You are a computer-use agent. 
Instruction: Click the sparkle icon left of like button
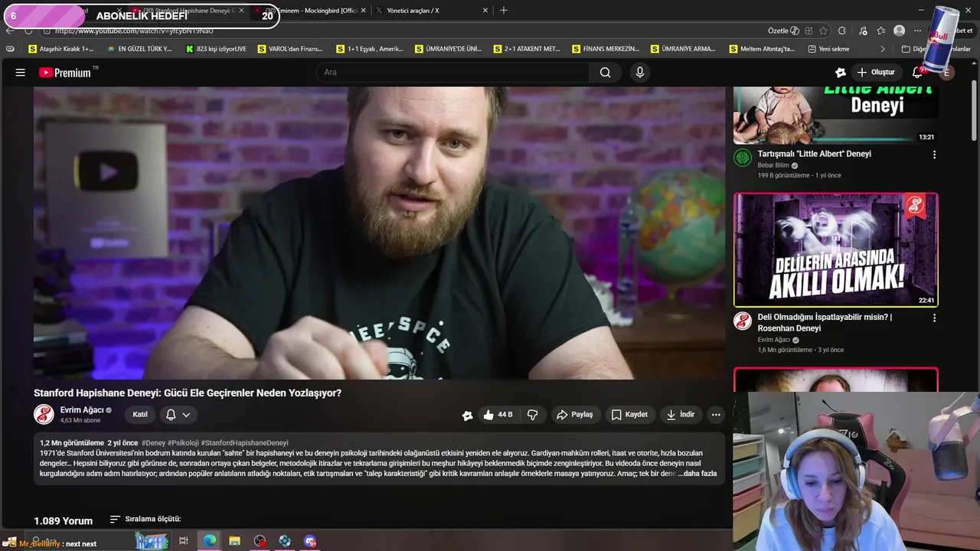[467, 416]
